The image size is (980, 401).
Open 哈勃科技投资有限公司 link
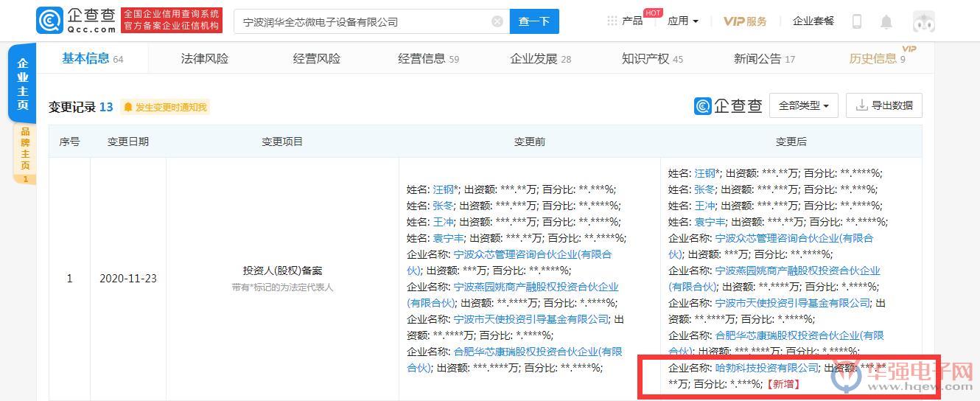(766, 367)
